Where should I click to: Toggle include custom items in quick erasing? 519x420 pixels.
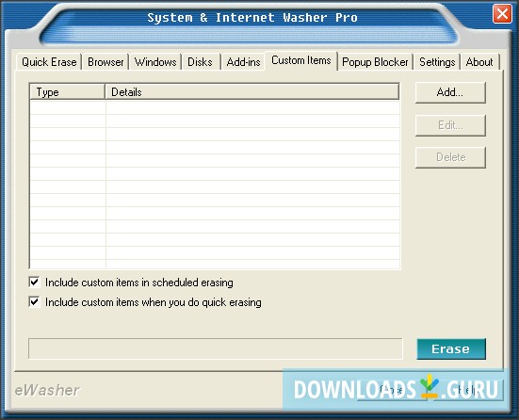pyautogui.click(x=35, y=302)
